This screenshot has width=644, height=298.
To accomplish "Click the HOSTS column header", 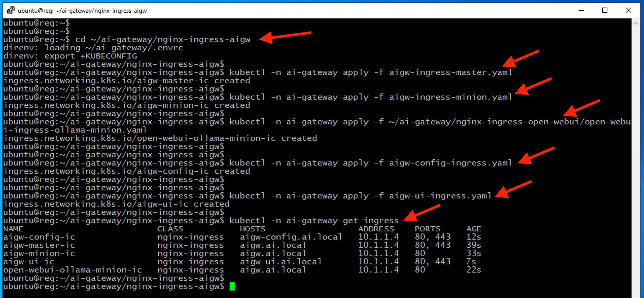I will (x=252, y=229).
